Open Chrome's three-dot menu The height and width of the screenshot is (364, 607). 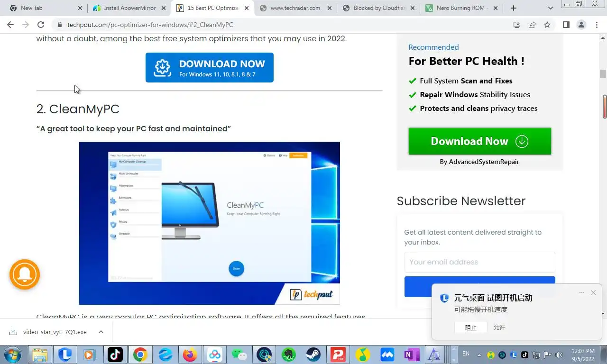click(597, 25)
